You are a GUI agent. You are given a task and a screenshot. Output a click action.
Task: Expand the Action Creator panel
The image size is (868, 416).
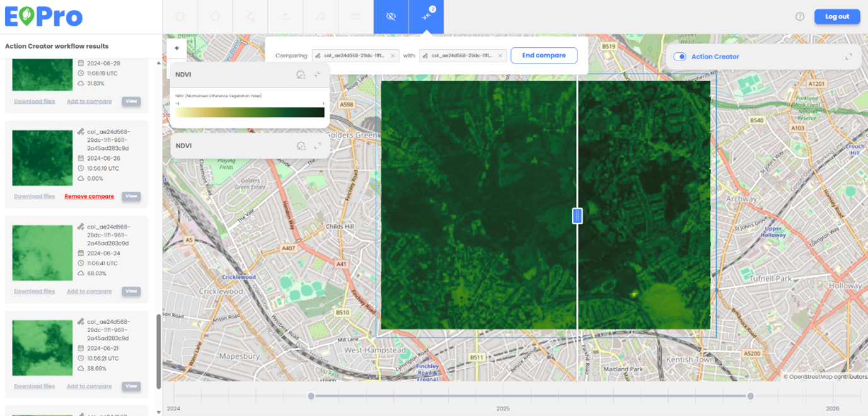coord(848,57)
